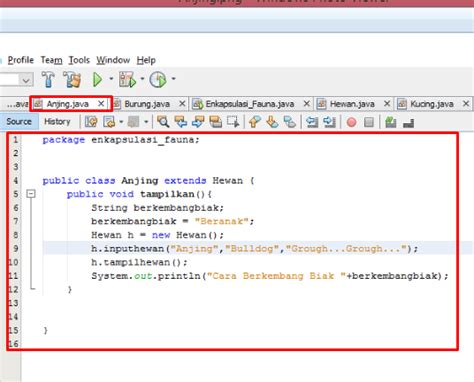
Task: Click the Shift Line Right icon
Action: click(329, 122)
